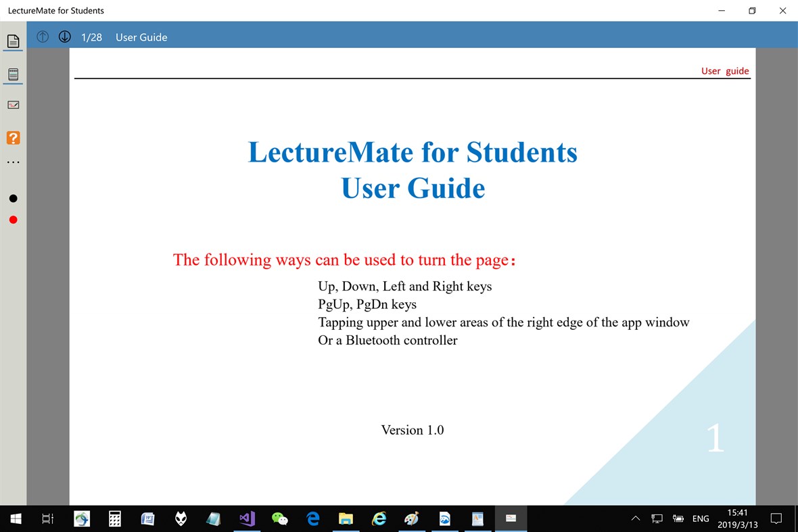Click the red 'The following ways' heading
Image resolution: width=798 pixels, height=532 pixels.
[x=344, y=260]
